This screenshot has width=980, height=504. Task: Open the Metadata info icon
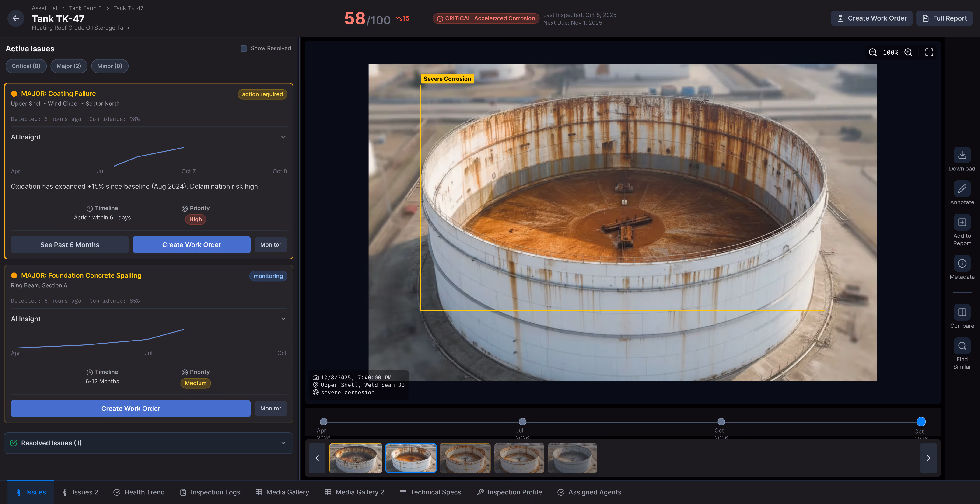[x=962, y=263]
